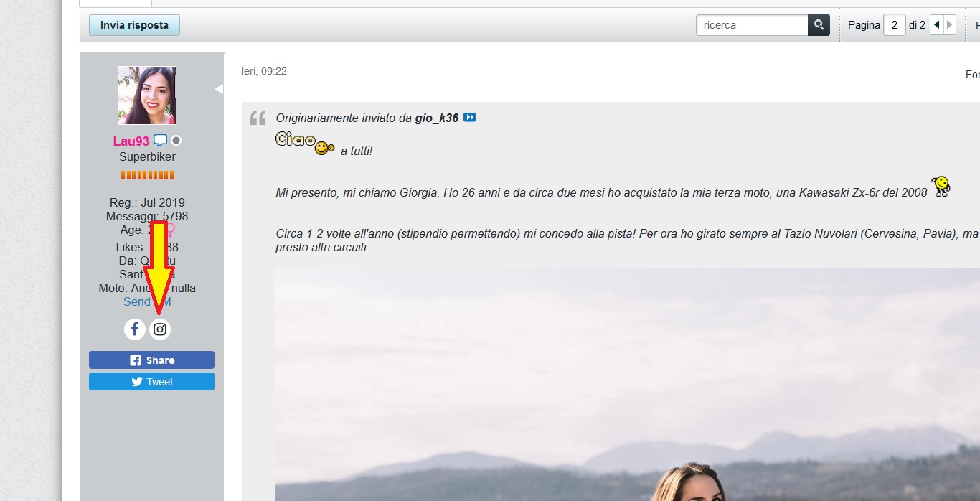The image size is (980, 501).
Task: Click the pink female gender symbol
Action: tap(169, 230)
